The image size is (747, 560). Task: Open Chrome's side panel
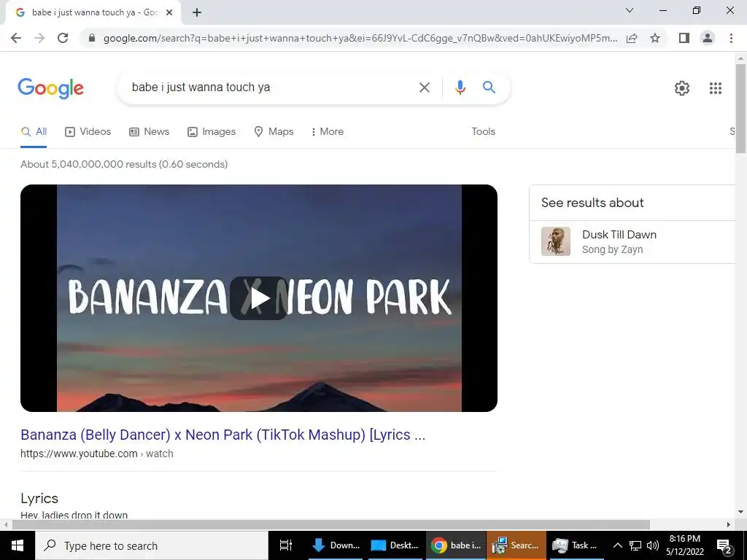click(x=684, y=38)
